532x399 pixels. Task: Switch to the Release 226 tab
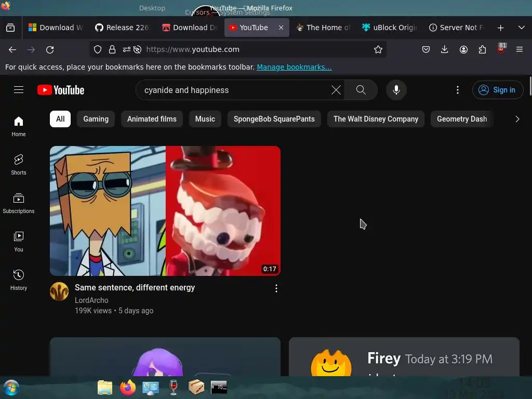coord(122,28)
